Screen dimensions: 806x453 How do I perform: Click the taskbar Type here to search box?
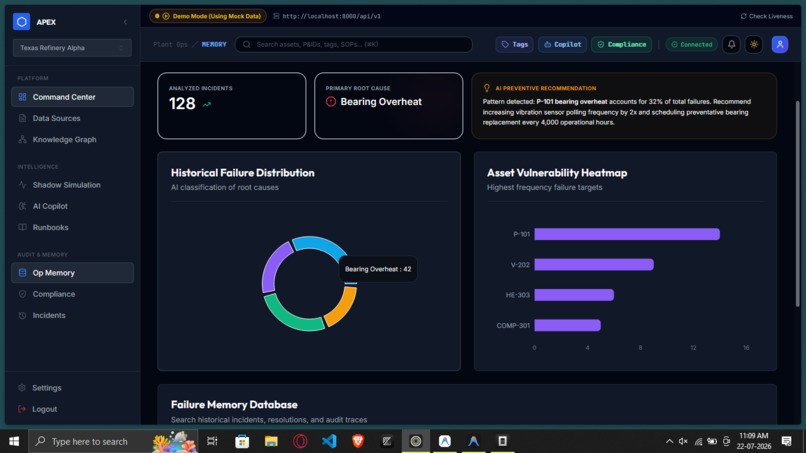click(x=113, y=441)
